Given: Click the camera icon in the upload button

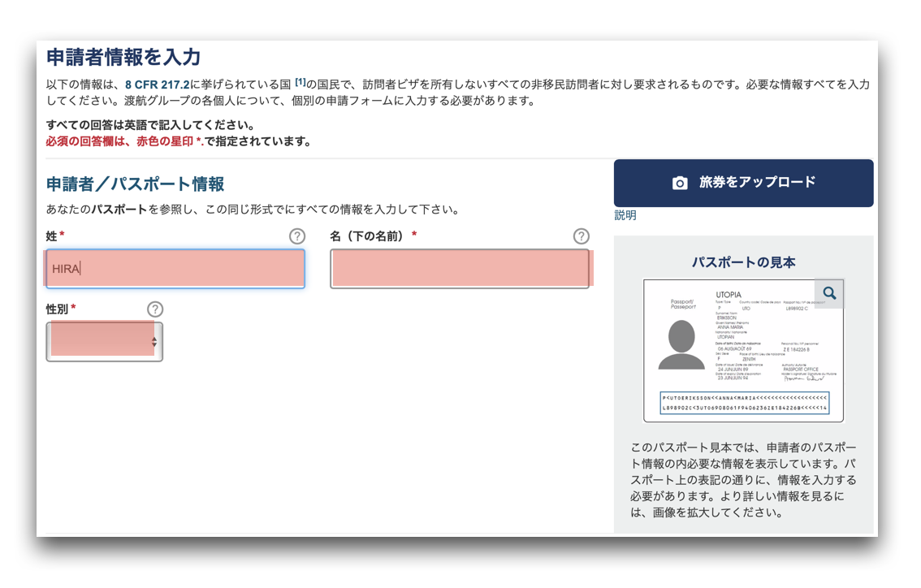Looking at the screenshot, I should 680,183.
